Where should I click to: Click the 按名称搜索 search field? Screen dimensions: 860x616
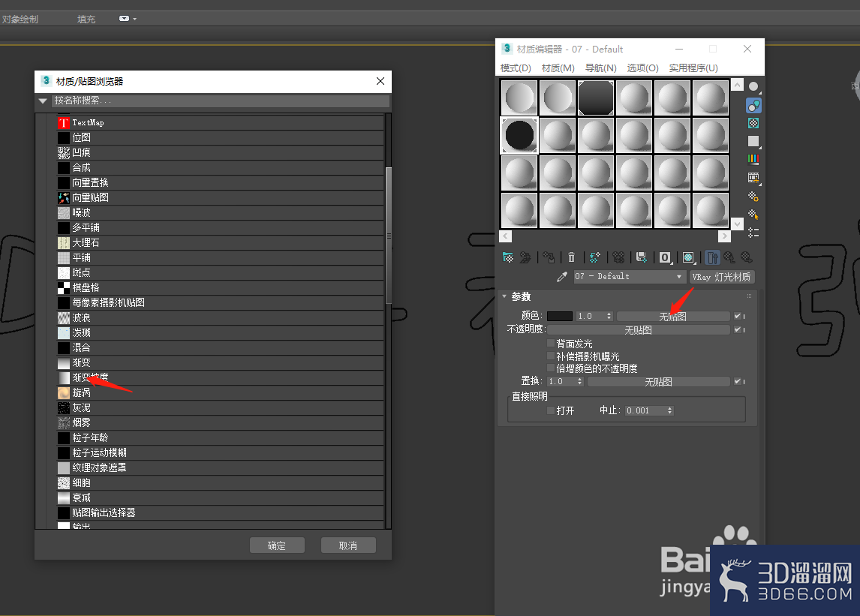click(x=221, y=101)
